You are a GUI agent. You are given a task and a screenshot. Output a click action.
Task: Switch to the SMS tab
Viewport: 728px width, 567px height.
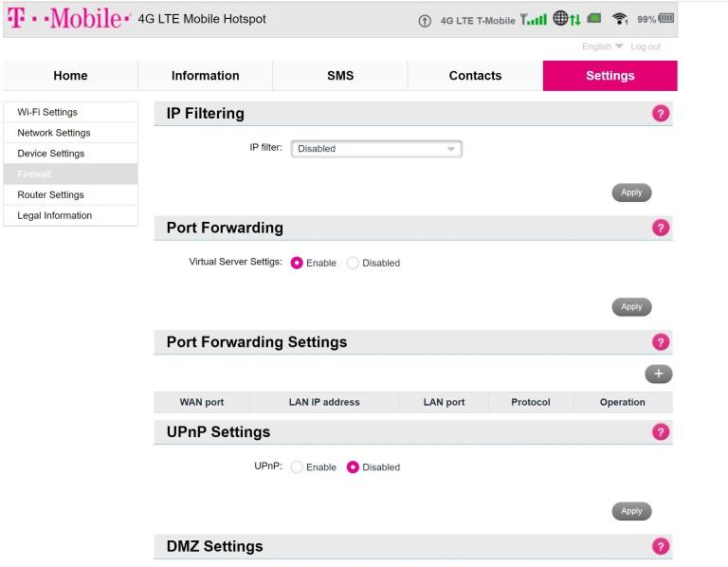pos(340,76)
